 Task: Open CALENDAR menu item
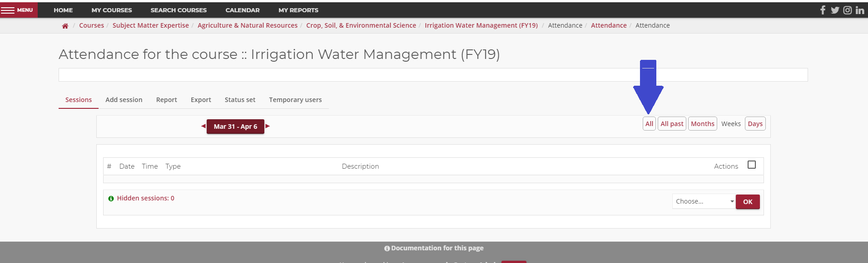click(243, 10)
